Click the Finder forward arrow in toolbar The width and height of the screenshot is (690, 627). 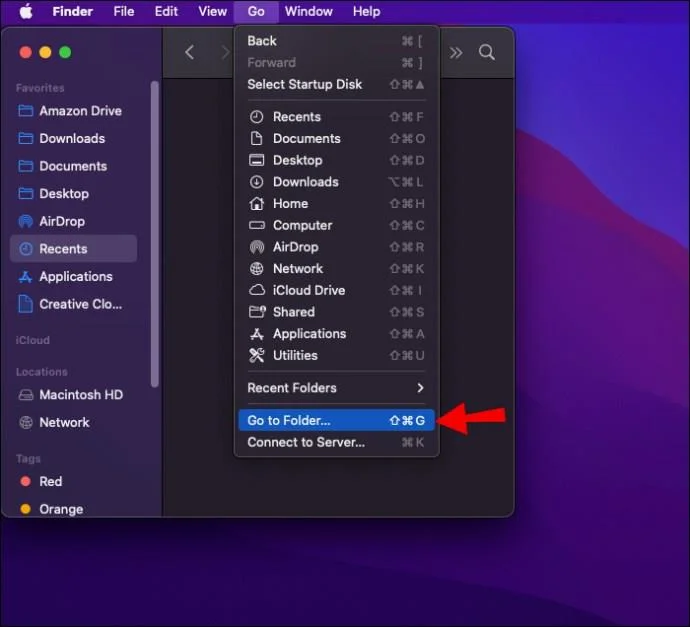tap(225, 52)
